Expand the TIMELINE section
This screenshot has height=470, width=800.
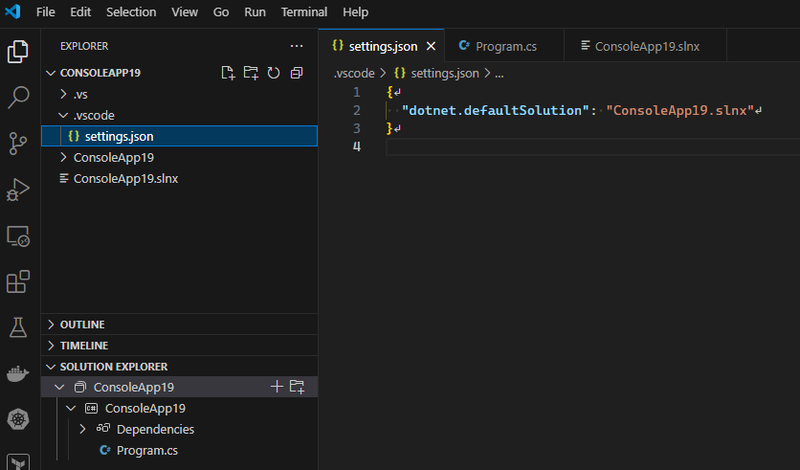tap(51, 345)
